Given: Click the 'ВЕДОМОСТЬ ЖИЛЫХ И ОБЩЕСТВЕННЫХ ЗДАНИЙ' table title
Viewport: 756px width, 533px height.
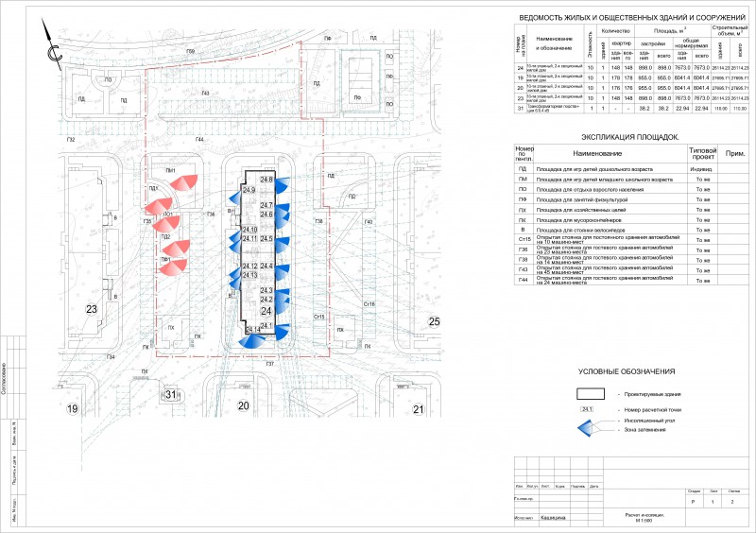Looking at the screenshot, I should [632, 17].
